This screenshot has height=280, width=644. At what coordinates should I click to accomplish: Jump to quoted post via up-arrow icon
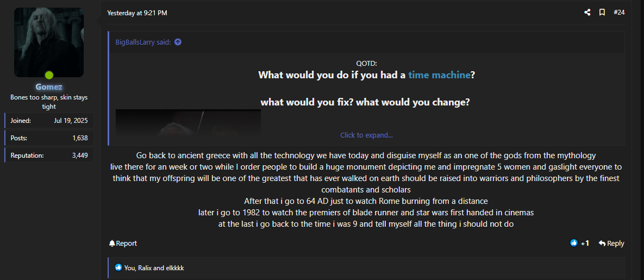(178, 42)
